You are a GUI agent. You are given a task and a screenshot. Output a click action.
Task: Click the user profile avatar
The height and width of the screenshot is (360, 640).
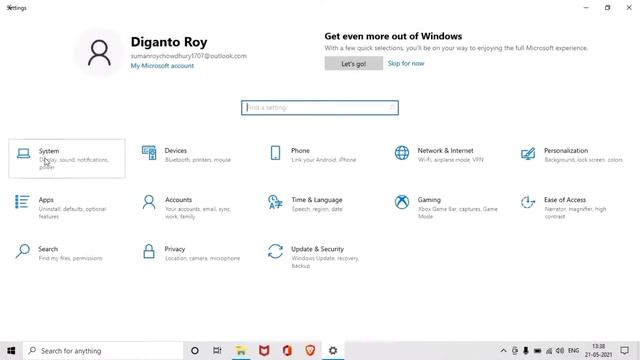[99, 53]
